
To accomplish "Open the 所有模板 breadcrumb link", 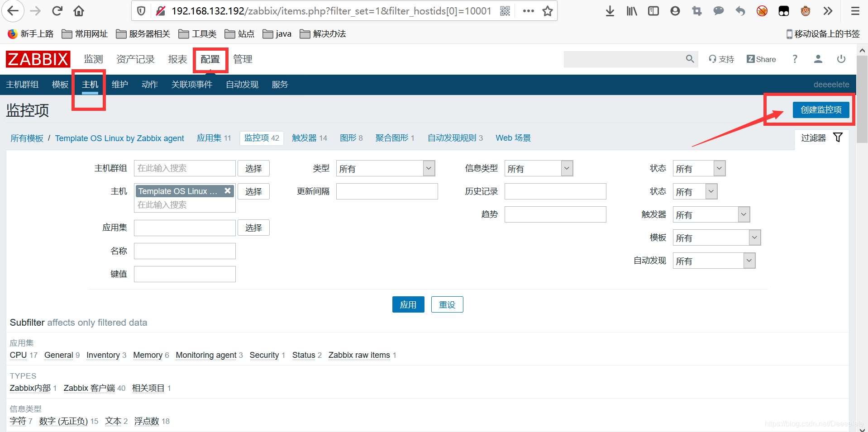I will point(27,138).
